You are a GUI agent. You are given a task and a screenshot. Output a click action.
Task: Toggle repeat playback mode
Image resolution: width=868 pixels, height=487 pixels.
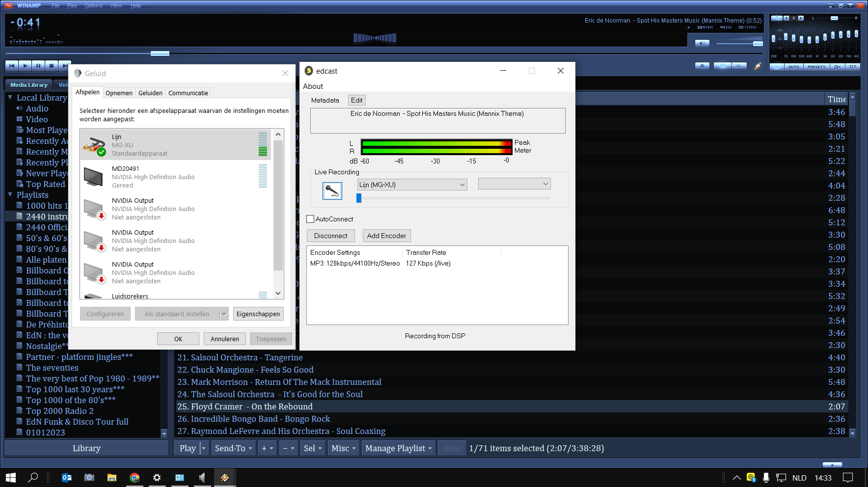pos(739,66)
